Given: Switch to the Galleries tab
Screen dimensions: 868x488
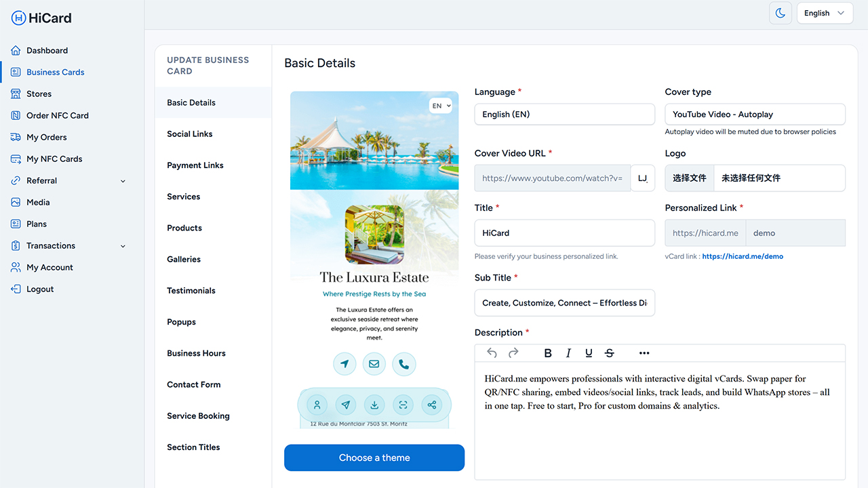Looking at the screenshot, I should tap(213, 259).
